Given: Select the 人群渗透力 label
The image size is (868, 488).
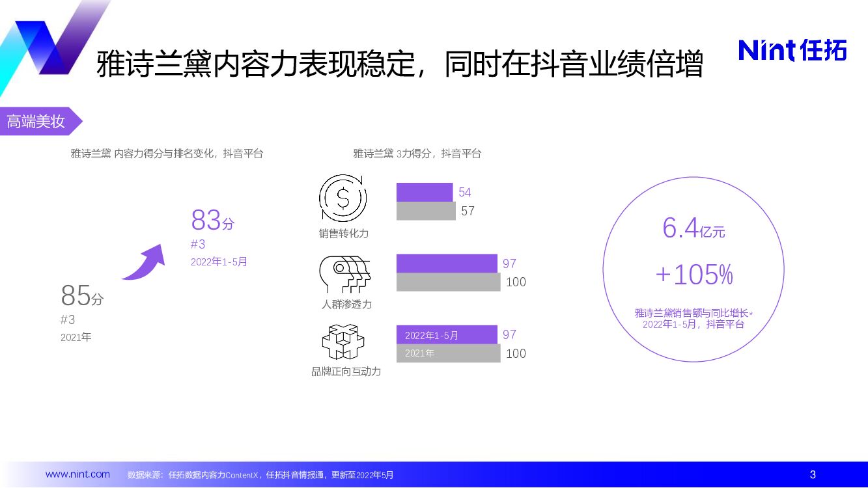Looking at the screenshot, I should click(x=346, y=304).
